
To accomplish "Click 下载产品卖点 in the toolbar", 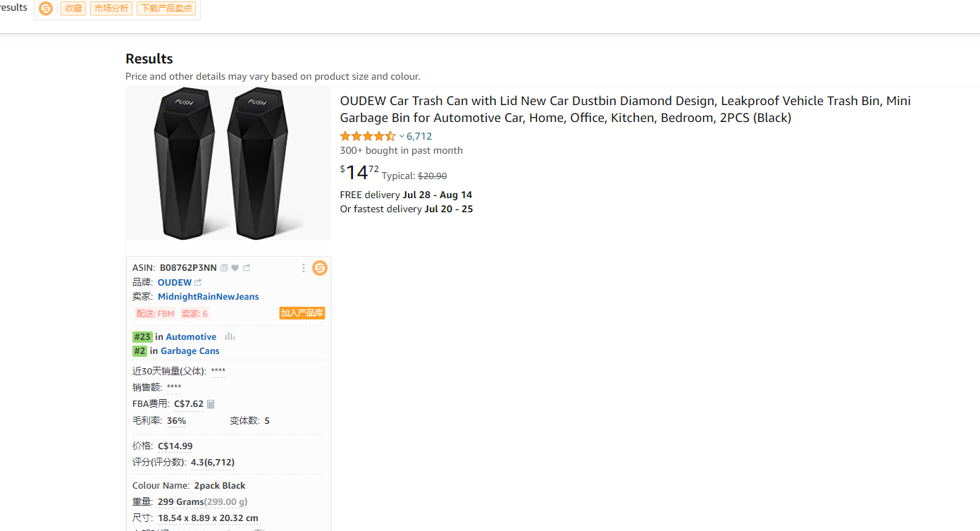I will coord(166,8).
